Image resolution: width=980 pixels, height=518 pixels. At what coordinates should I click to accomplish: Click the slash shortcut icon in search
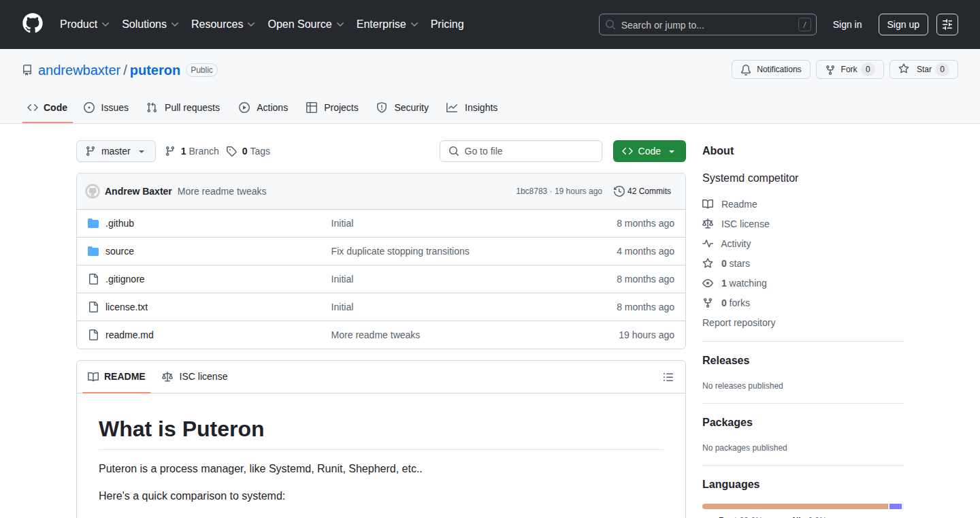(804, 25)
